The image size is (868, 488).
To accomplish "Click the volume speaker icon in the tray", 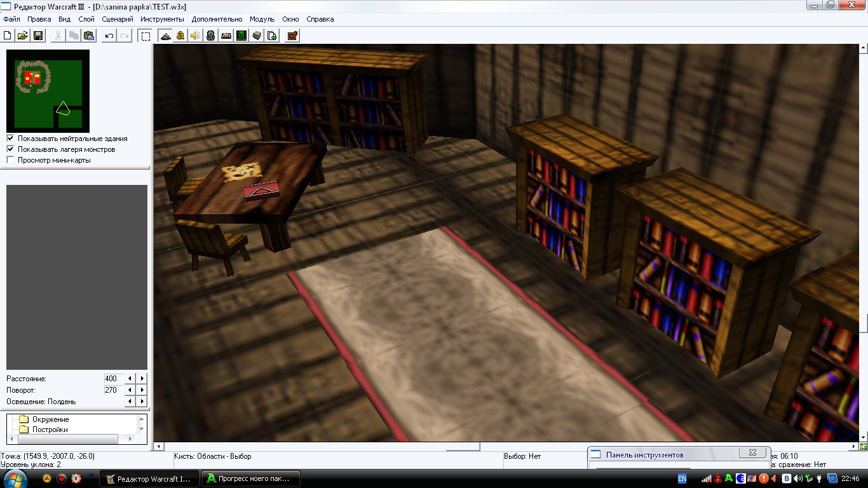I will coord(798,478).
